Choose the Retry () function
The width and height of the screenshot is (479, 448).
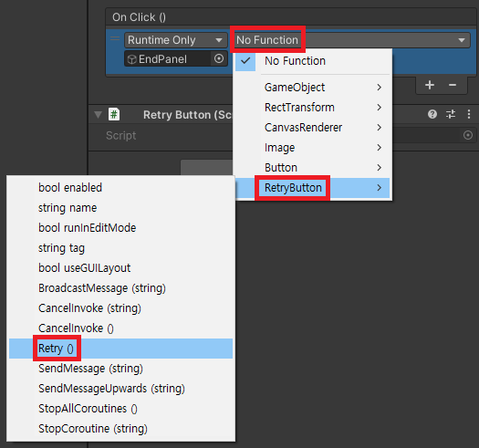pos(120,349)
